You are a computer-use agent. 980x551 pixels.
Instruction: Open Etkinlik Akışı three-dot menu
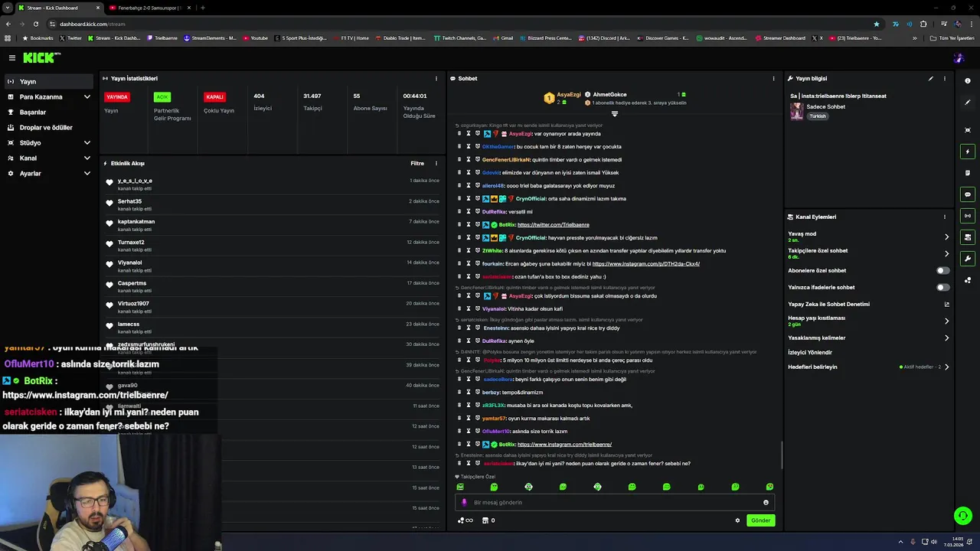click(436, 163)
